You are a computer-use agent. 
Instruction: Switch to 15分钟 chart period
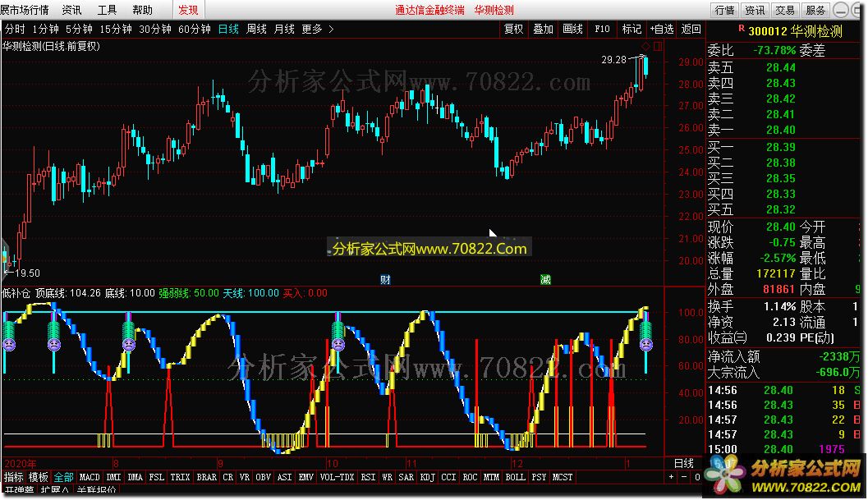(x=115, y=29)
